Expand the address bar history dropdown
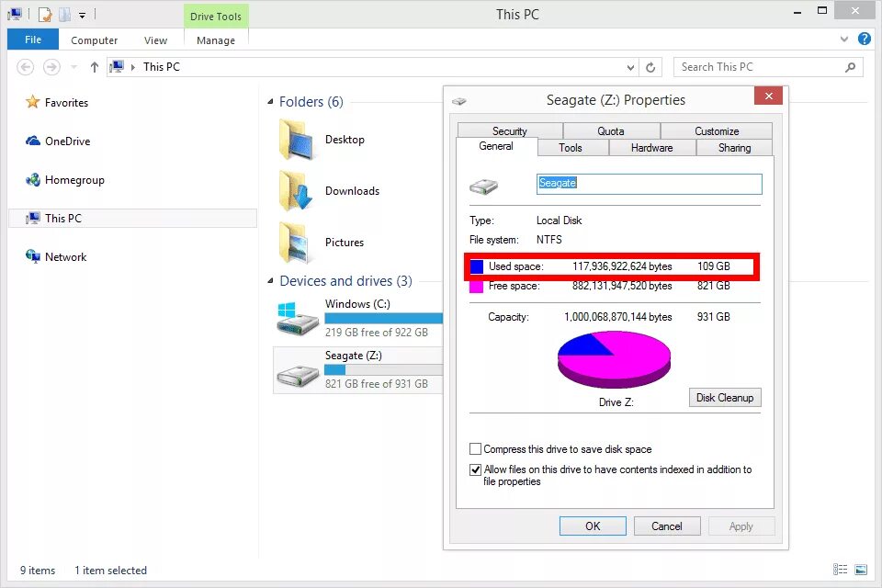Viewport: 882px width, 588px height. click(630, 67)
